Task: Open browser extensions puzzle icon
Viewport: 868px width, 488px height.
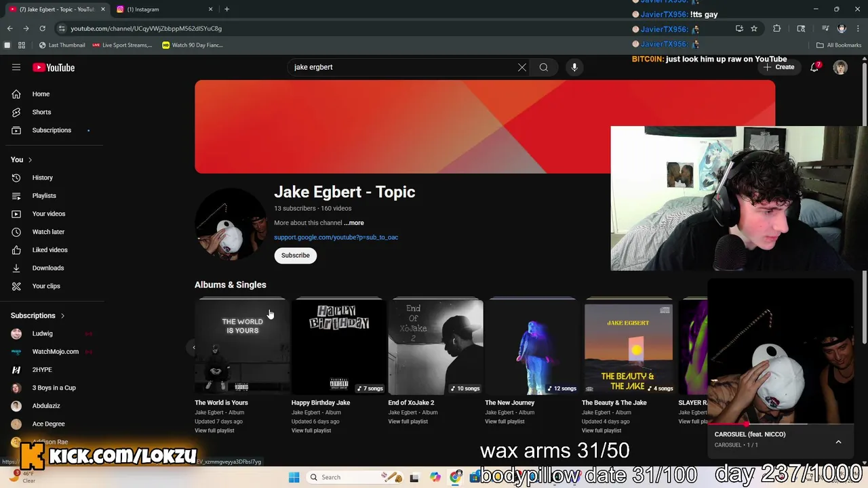Action: tap(777, 28)
